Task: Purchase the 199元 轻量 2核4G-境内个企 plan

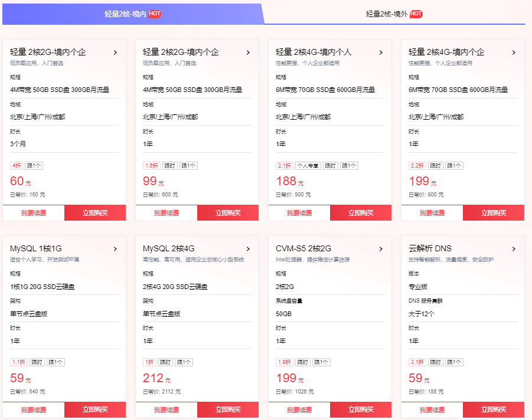Action: [494, 213]
